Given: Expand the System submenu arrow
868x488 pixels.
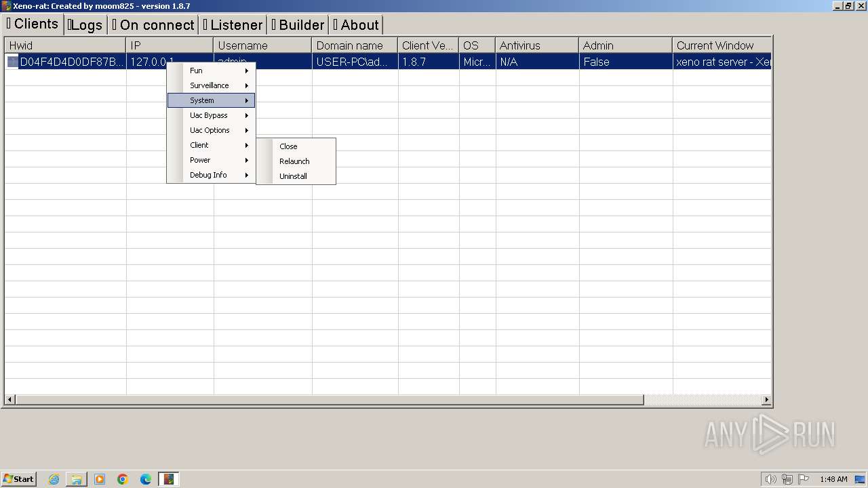Looking at the screenshot, I should click(x=247, y=100).
